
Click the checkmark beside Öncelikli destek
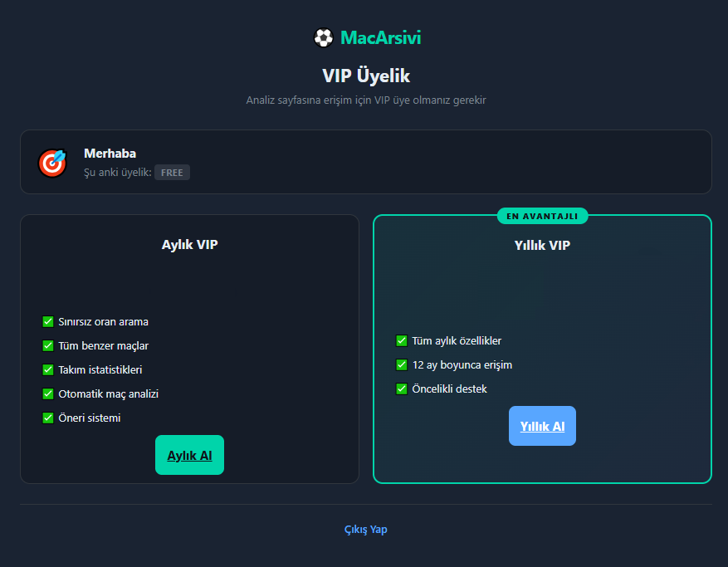[402, 389]
